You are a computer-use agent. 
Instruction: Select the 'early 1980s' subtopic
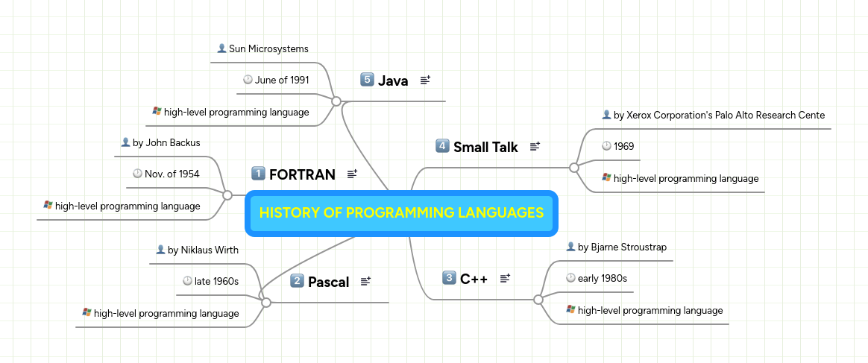coord(602,278)
